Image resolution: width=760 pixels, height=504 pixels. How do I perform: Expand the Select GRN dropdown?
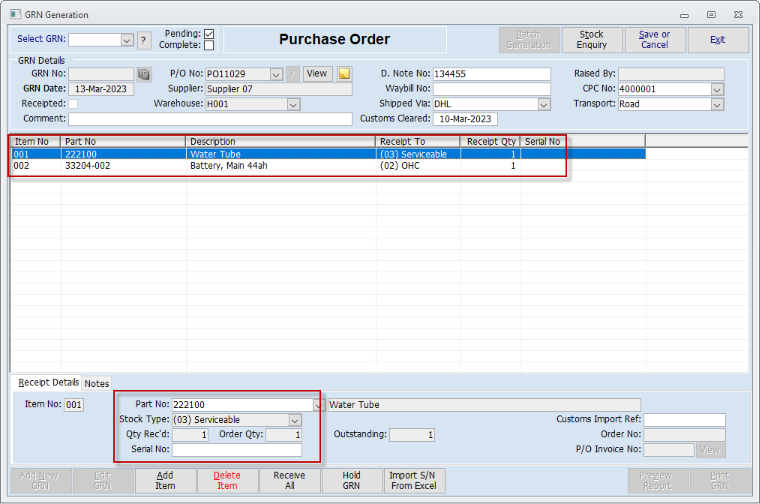[127, 40]
